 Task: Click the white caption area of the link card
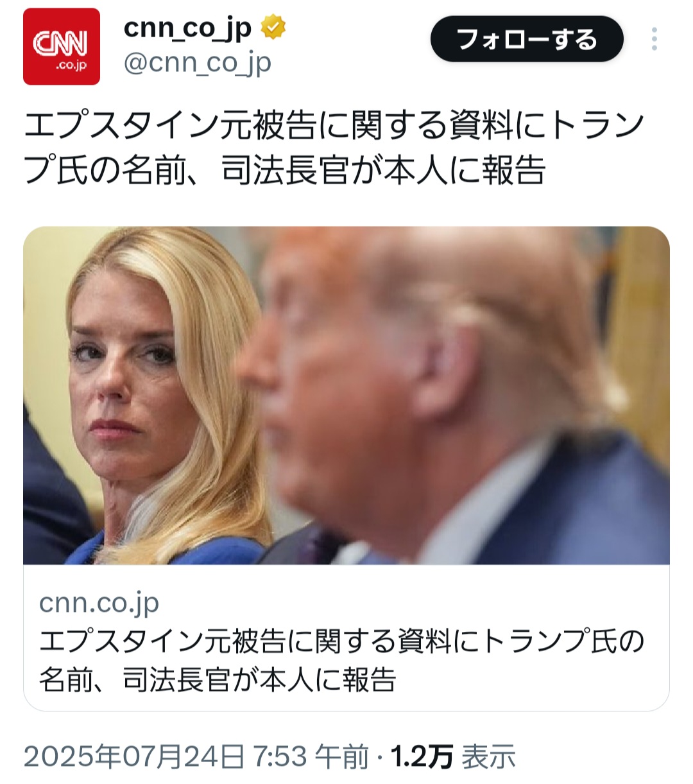346,638
